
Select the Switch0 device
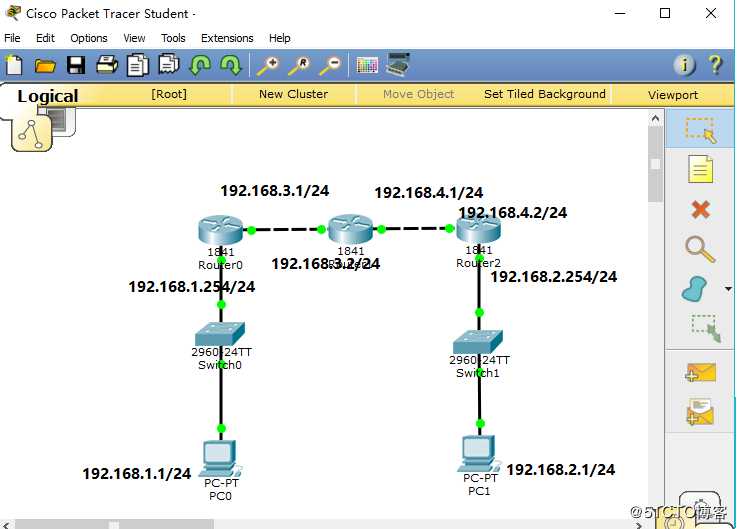(x=220, y=333)
